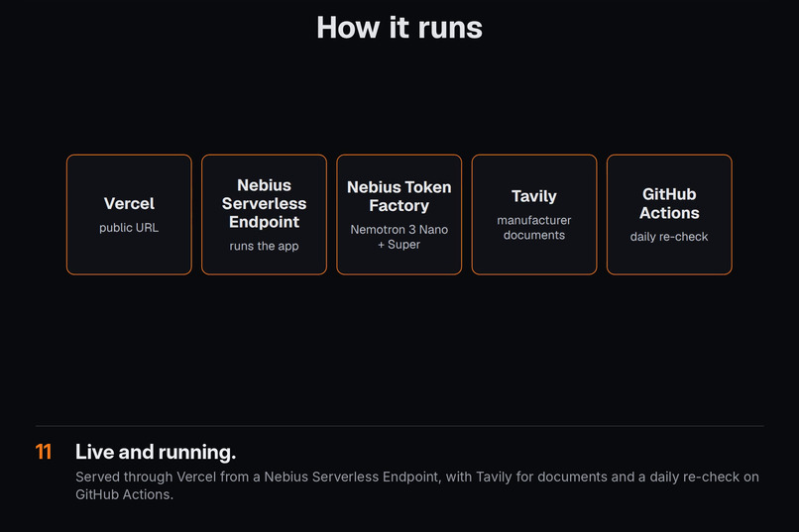Click the orange step number 11
This screenshot has width=799, height=532.
[44, 452]
